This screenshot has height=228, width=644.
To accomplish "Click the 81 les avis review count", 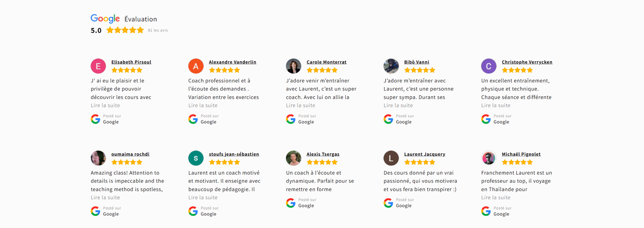I will 158,30.
